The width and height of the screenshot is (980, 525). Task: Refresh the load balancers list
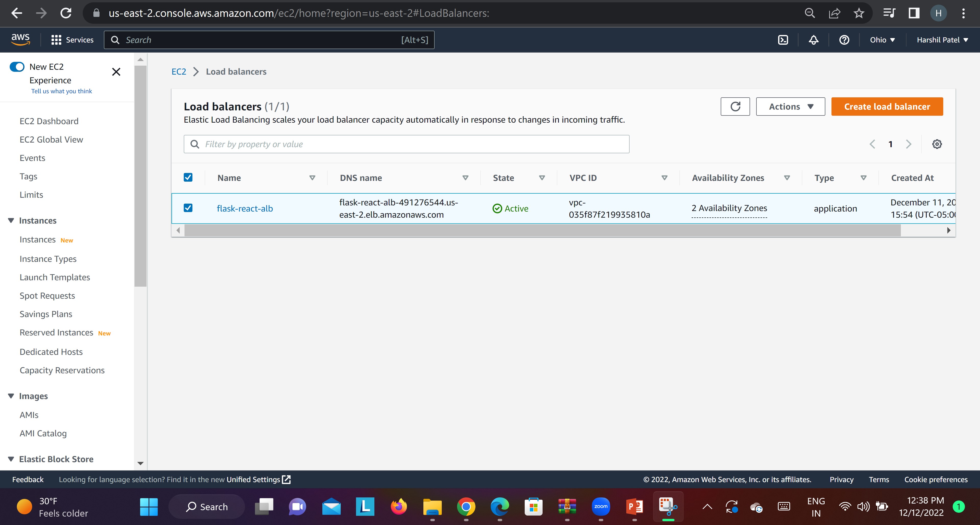click(735, 107)
